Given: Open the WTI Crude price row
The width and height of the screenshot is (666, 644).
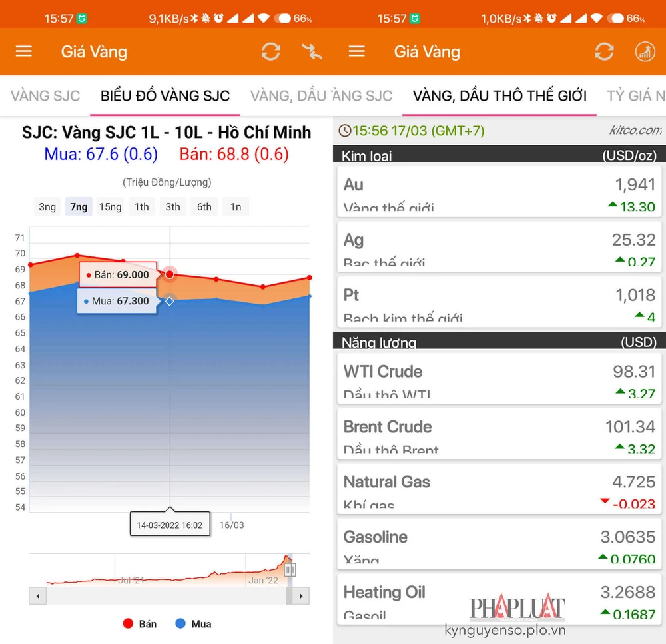Looking at the screenshot, I should [498, 378].
